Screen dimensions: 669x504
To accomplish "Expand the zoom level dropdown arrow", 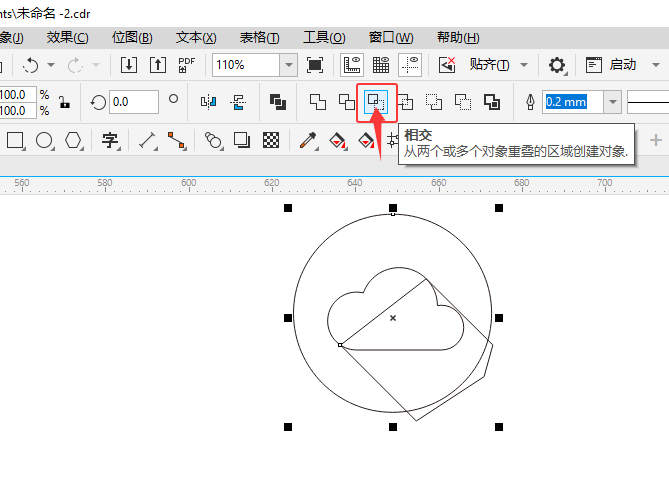I will click(289, 65).
